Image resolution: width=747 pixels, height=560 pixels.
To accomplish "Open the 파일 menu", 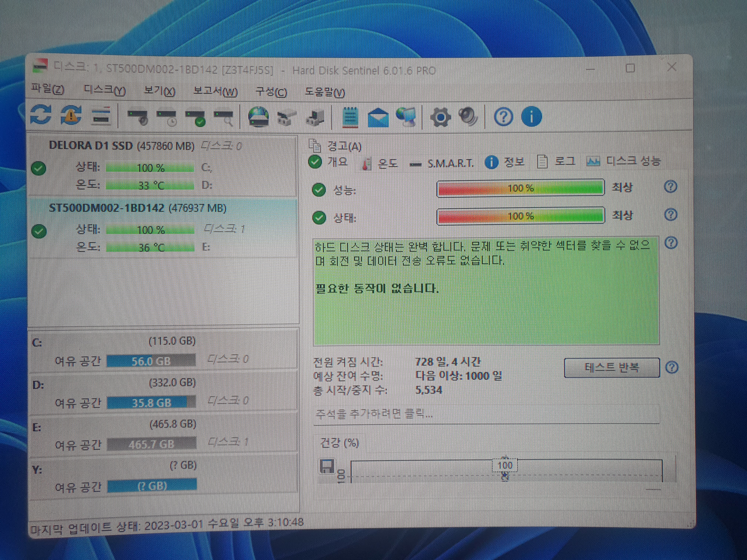I will click(48, 89).
